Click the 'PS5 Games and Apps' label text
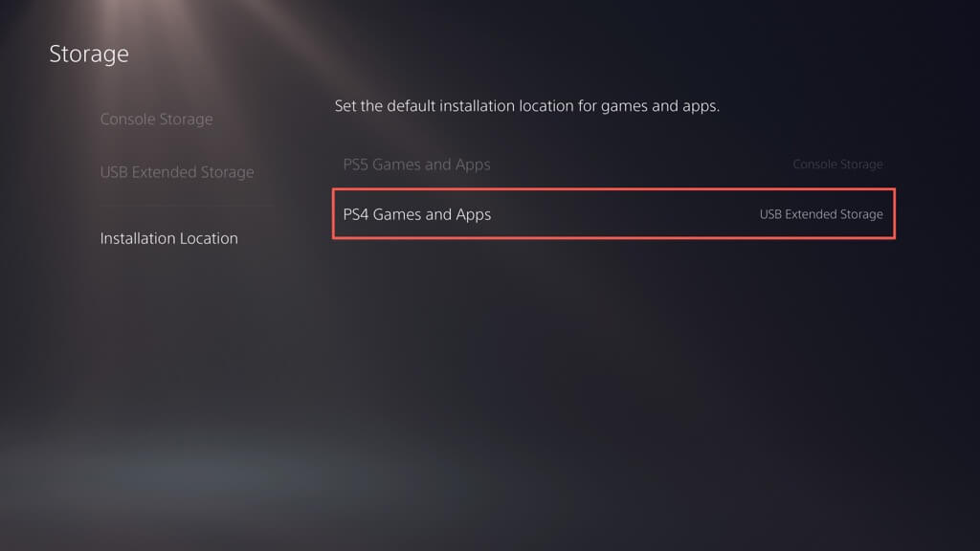Screen dimensions: 980x551 pyautogui.click(x=417, y=165)
